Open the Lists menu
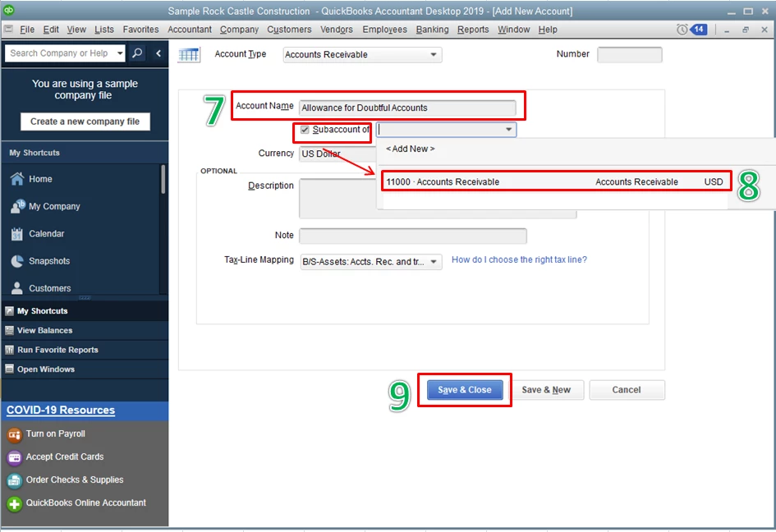The width and height of the screenshot is (776, 532). pyautogui.click(x=104, y=30)
